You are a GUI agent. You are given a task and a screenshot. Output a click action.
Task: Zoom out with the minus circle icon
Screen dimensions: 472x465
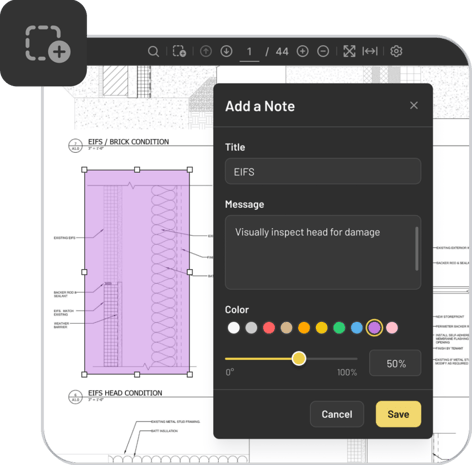click(x=323, y=51)
